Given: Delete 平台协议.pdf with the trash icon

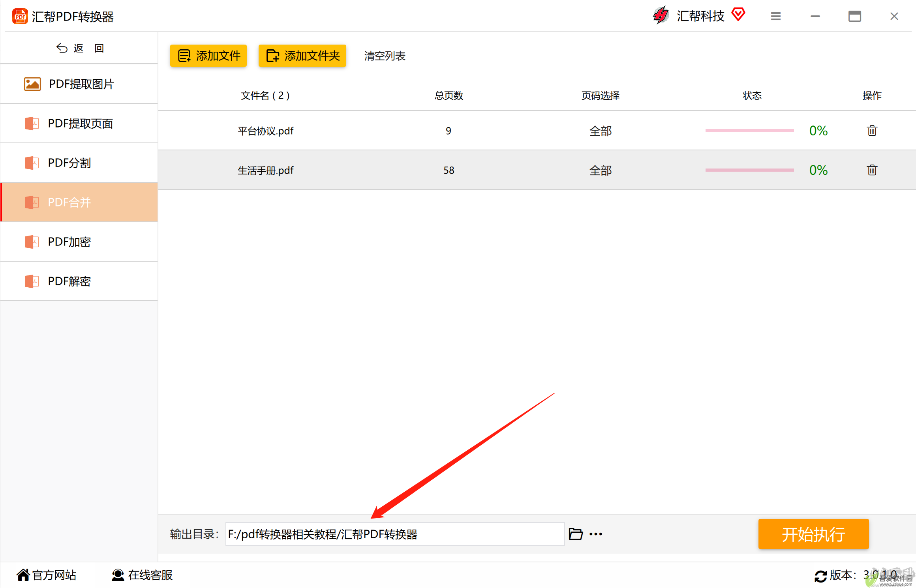Looking at the screenshot, I should click(872, 131).
